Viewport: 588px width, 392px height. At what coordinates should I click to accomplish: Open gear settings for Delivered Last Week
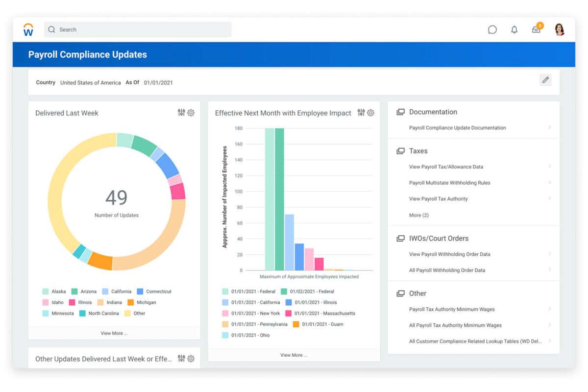coord(191,113)
